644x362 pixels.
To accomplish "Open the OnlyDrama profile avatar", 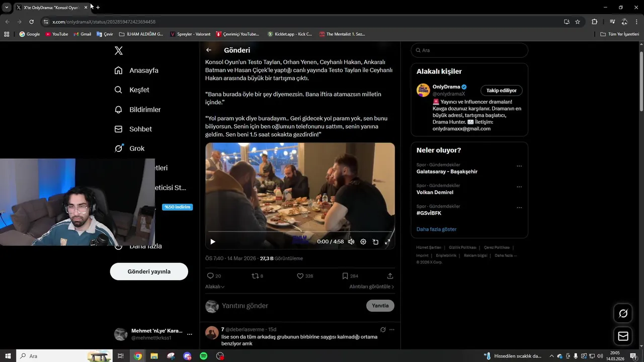I will pos(423,90).
